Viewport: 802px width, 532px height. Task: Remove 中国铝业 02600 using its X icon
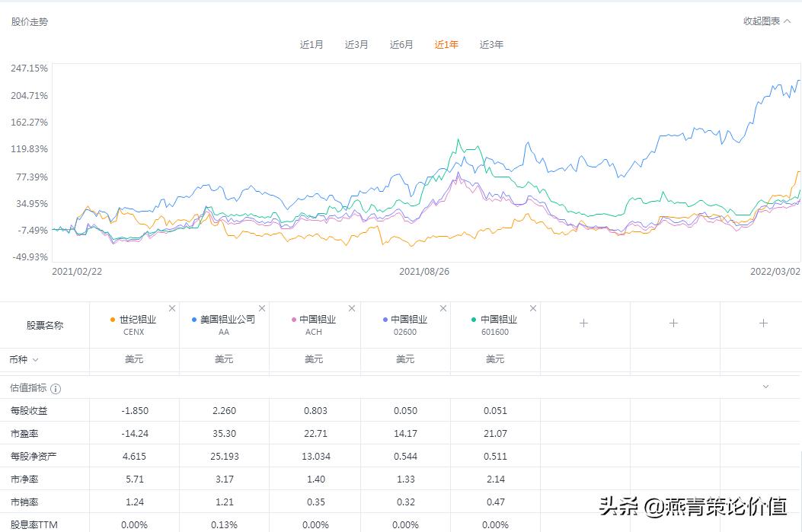(x=443, y=308)
